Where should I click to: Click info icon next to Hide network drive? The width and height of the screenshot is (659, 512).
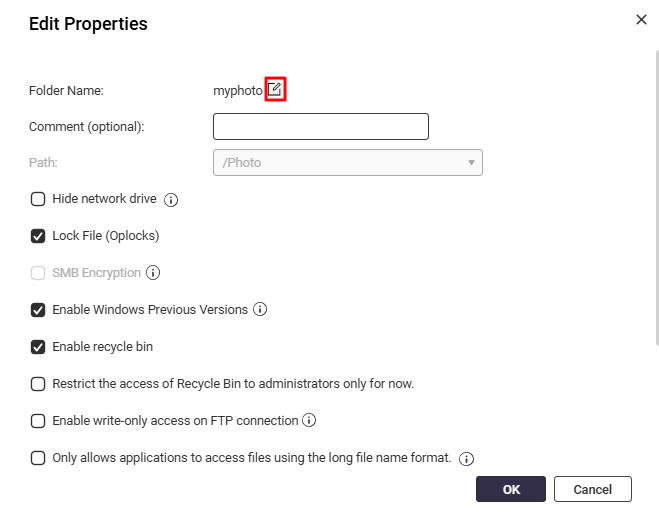[x=171, y=200]
